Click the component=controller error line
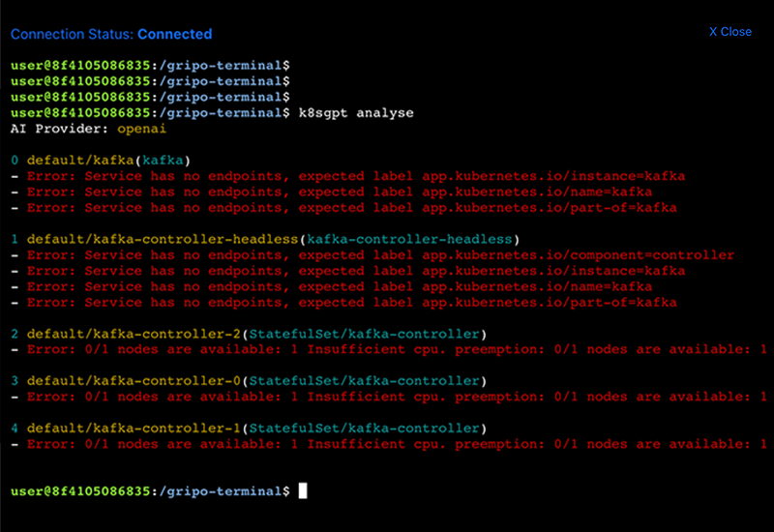The width and height of the screenshot is (774, 532). point(377,254)
